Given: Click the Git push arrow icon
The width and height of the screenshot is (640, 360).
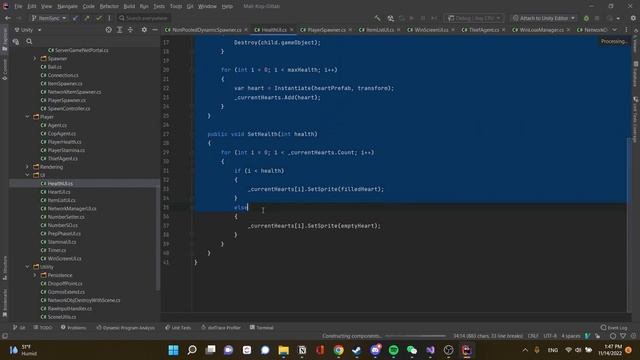Looking at the screenshot, I should pyautogui.click(x=87, y=18).
